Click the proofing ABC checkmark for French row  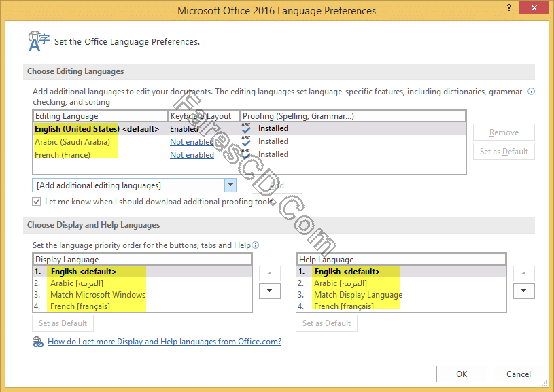(x=246, y=154)
